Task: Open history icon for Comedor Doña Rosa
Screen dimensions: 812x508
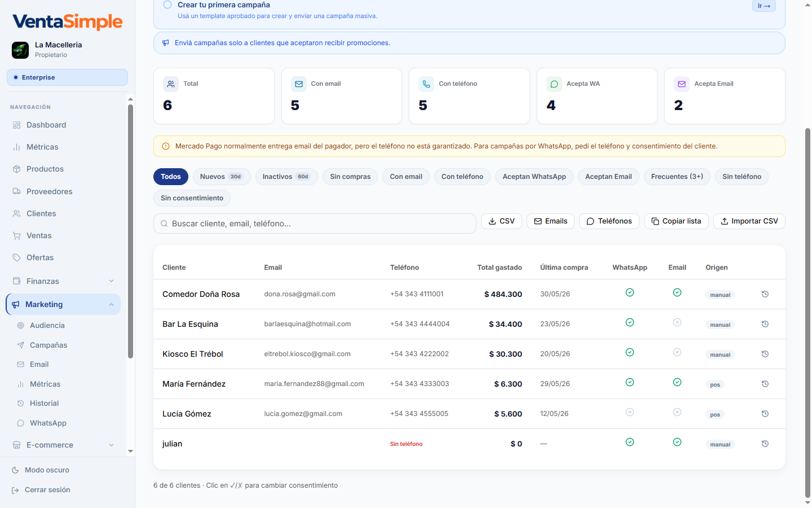Action: pos(765,294)
